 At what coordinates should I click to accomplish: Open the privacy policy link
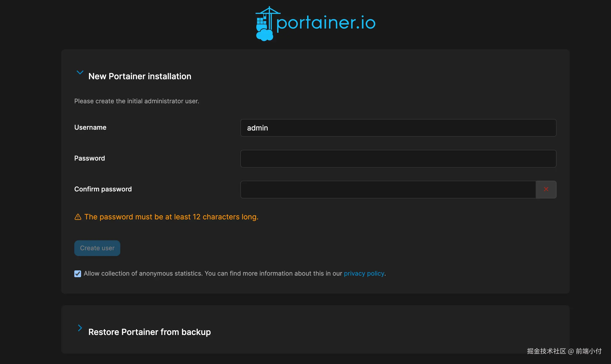(x=364, y=274)
